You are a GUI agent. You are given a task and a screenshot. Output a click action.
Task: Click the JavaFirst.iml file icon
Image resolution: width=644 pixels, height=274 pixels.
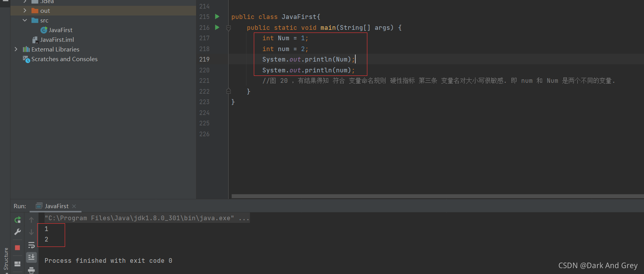coord(35,39)
